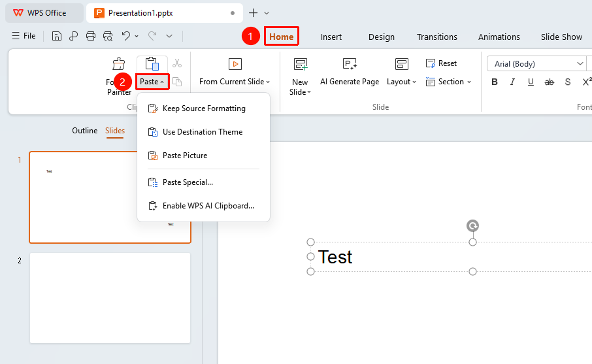Click the Copy icon beside Paste
The image size is (592, 364).
[x=177, y=82]
